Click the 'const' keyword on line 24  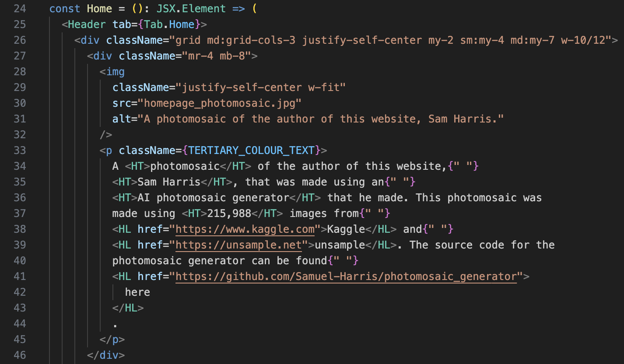coord(65,8)
